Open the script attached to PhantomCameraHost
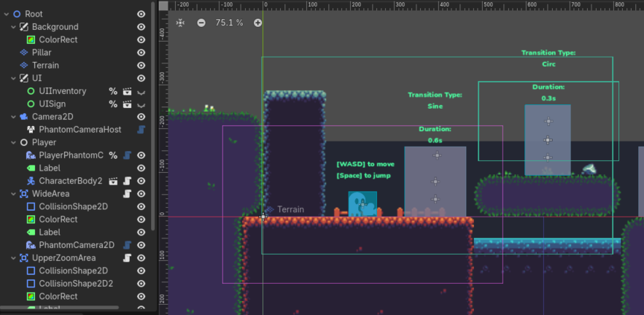This screenshot has width=644, height=315. coord(141,130)
